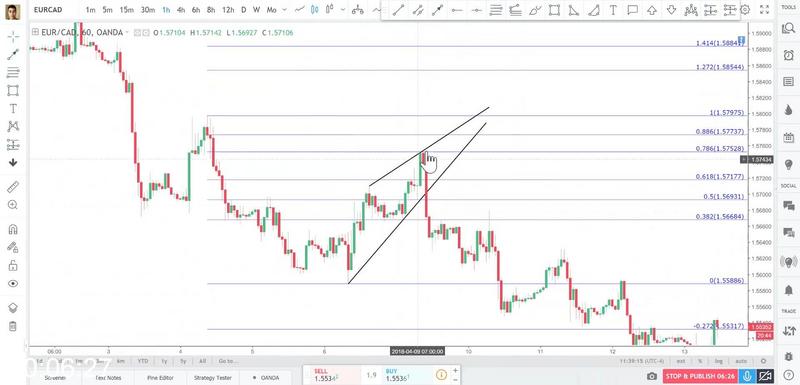Switch to the 15m timeframe

click(127, 10)
